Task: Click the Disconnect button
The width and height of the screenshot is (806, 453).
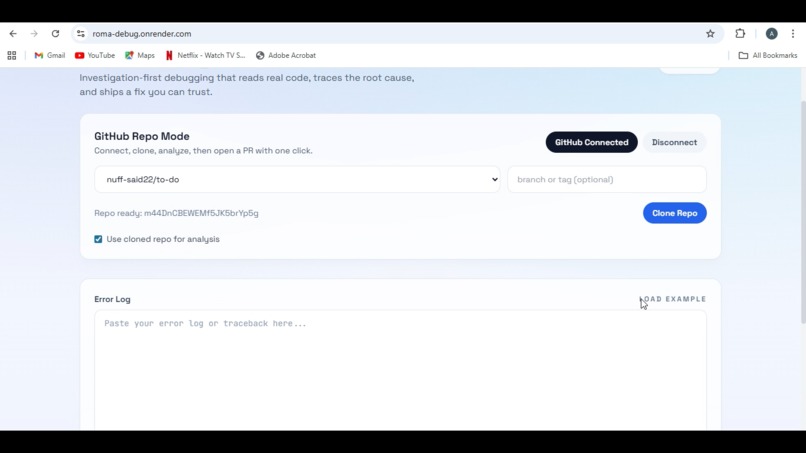Action: (x=674, y=142)
